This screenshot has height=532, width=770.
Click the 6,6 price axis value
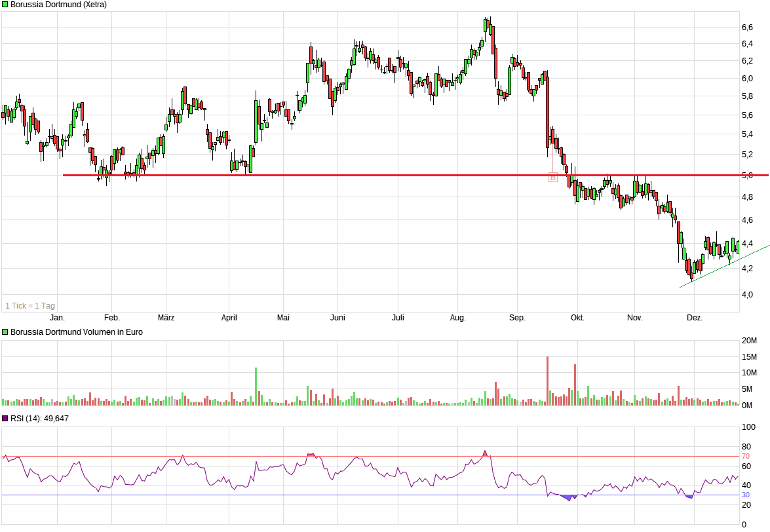(747, 28)
